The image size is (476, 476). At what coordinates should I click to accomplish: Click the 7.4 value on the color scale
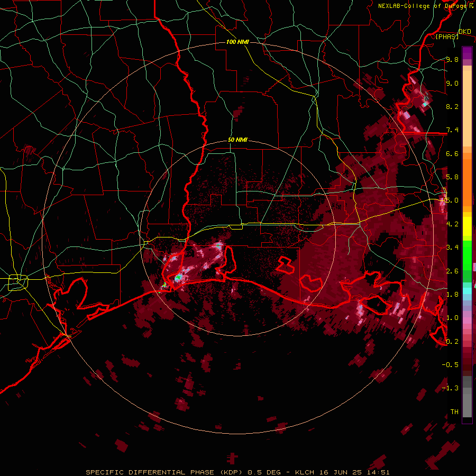tap(452, 130)
